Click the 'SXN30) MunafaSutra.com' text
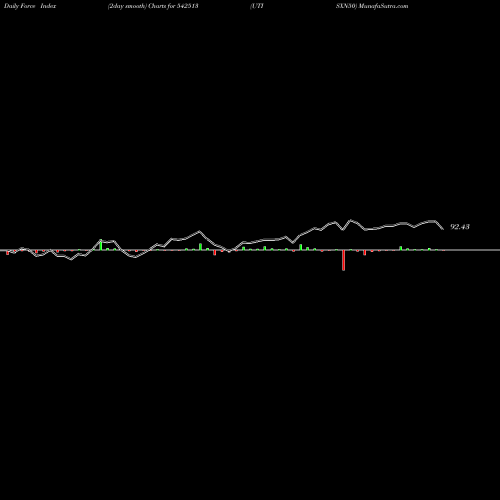 [x=372, y=6]
